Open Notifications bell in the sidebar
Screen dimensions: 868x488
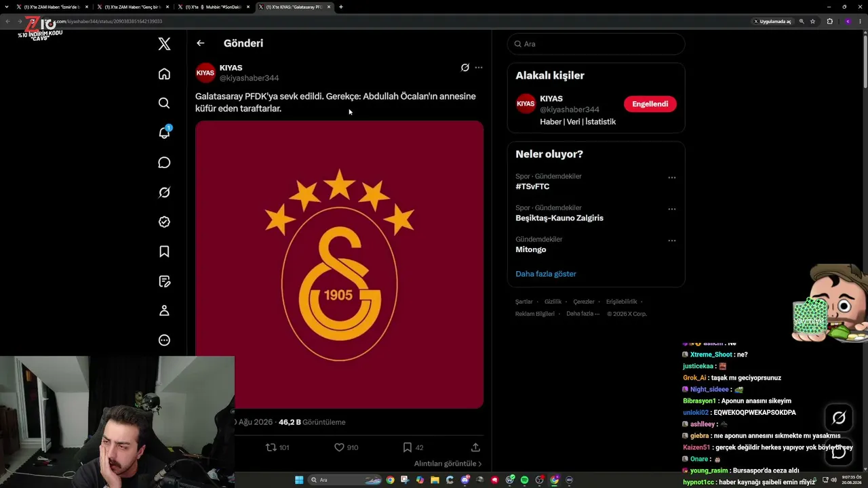pos(164,132)
